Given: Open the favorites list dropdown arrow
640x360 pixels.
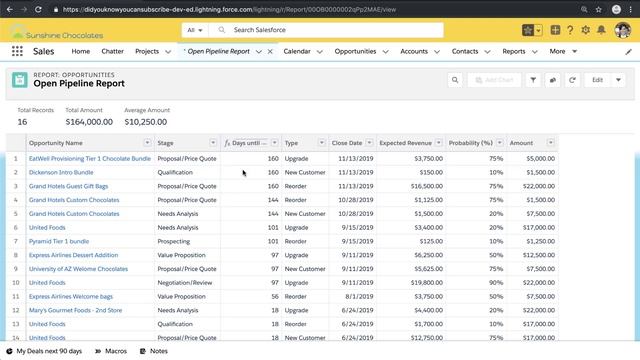Looking at the screenshot, I should pos(538,30).
